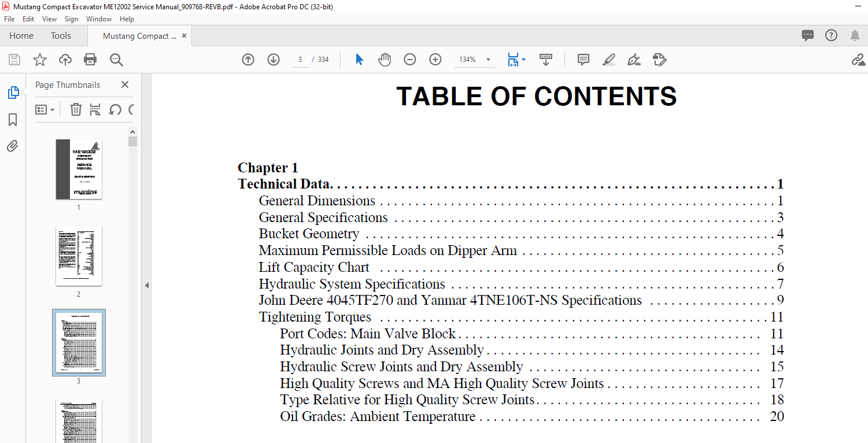Print the document with printer icon
Viewport: 868px width, 443px height.
90,60
